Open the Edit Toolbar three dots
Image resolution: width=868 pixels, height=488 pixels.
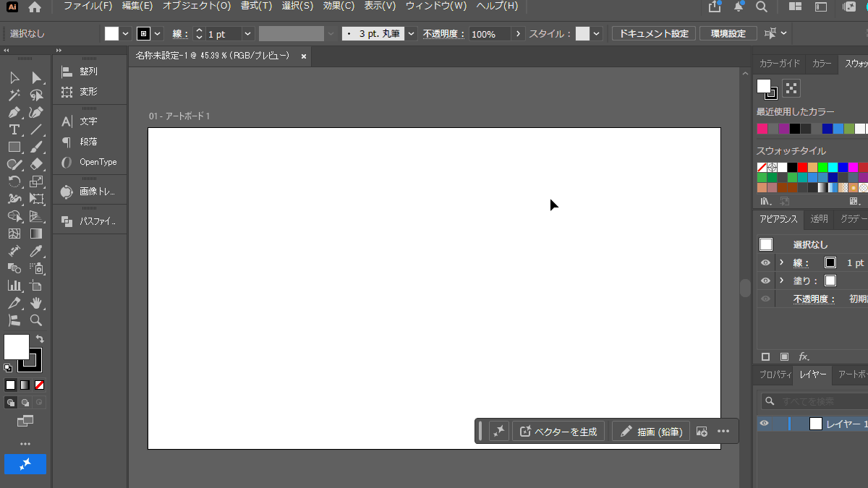coord(25,444)
